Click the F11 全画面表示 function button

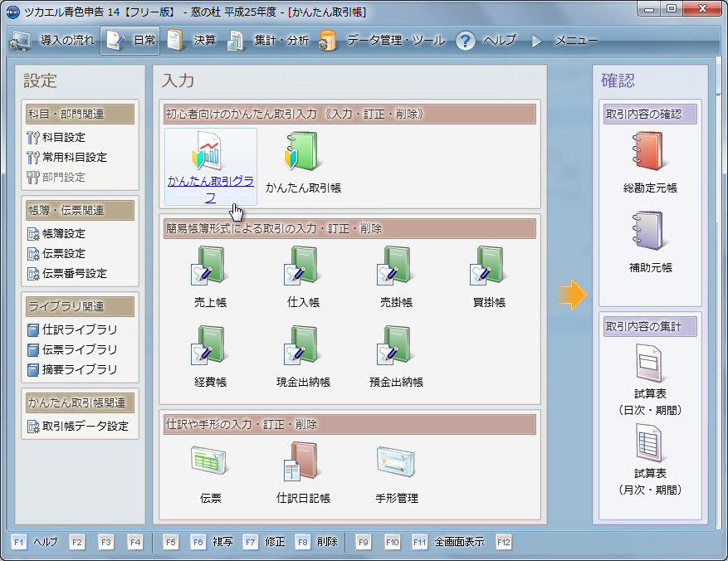pyautogui.click(x=448, y=542)
